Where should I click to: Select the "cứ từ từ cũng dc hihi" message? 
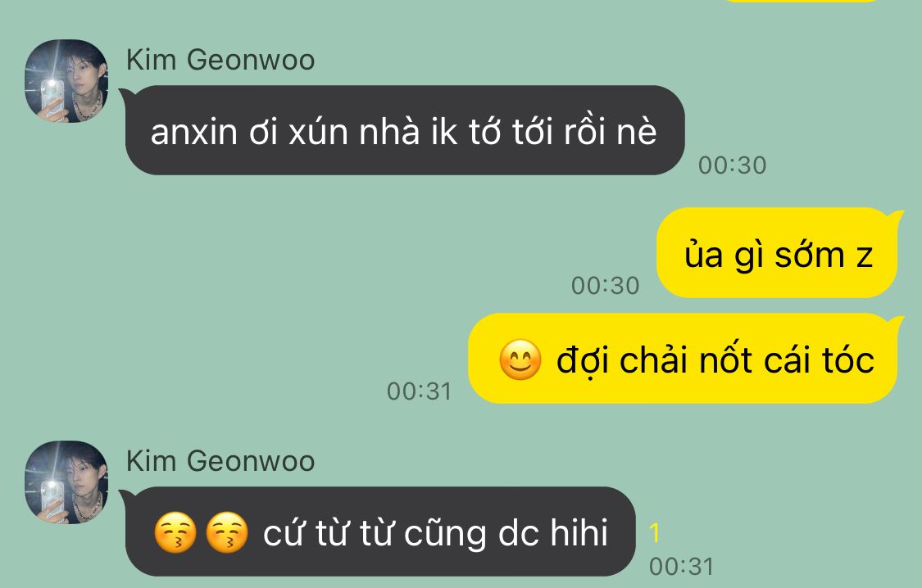pos(379,531)
